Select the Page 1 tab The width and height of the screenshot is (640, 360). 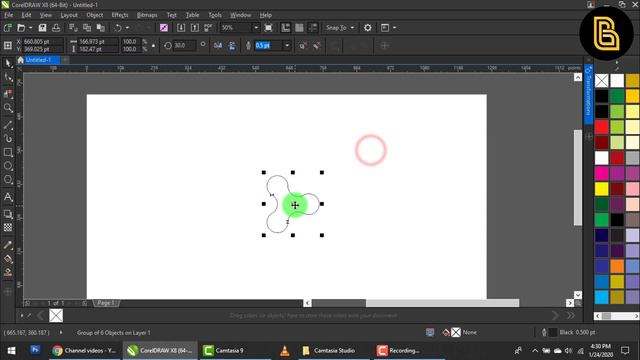[106, 303]
